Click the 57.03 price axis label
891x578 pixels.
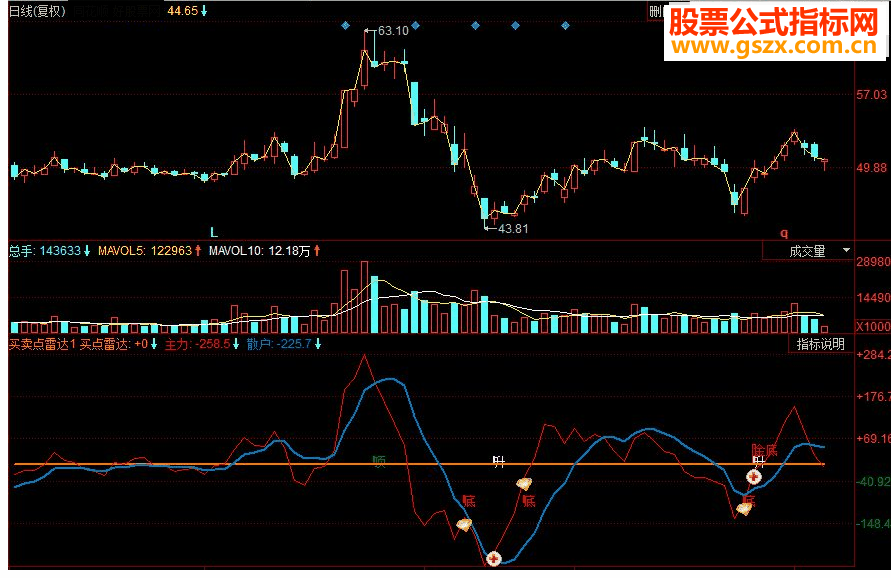click(x=872, y=94)
